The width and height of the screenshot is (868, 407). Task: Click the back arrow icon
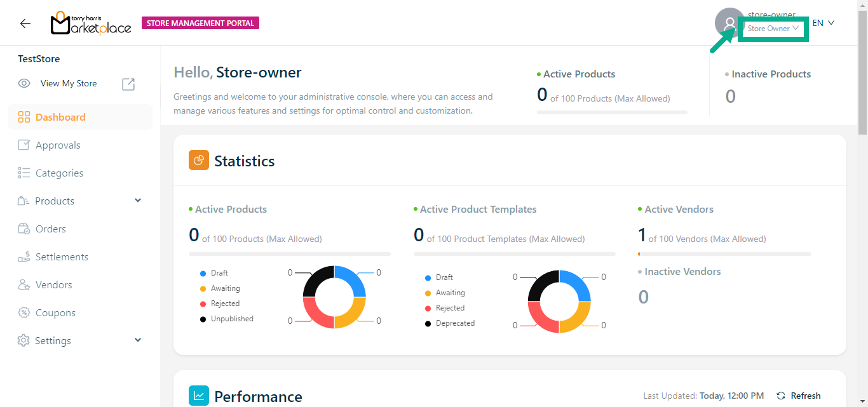pos(25,23)
